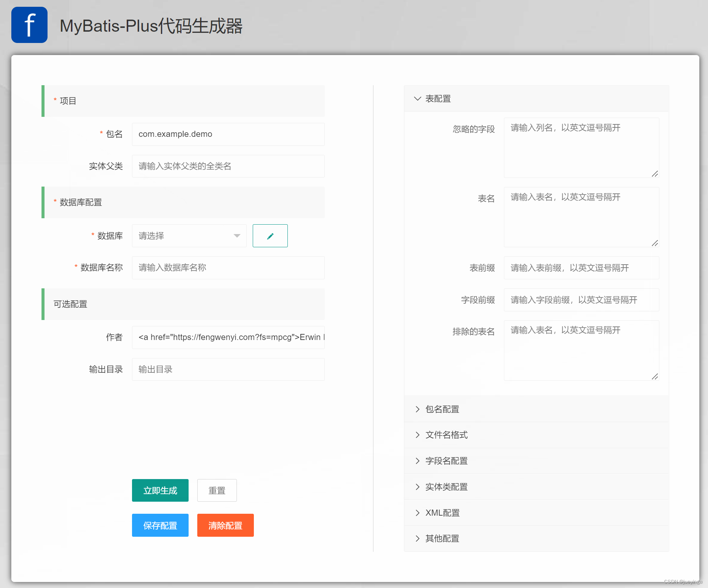Expand the 包名配置 panel
This screenshot has width=708, height=588.
536,409
